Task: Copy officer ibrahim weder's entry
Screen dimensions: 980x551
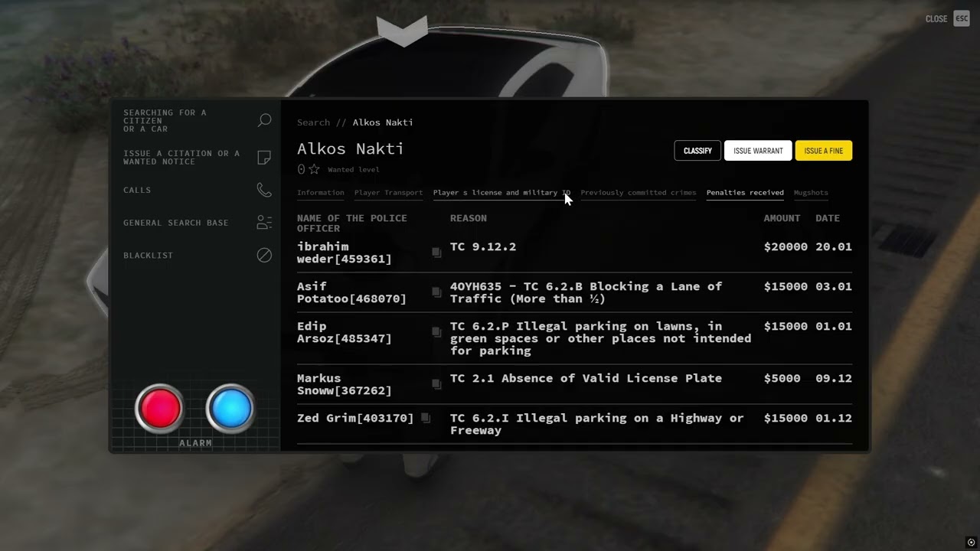Action: coord(436,253)
